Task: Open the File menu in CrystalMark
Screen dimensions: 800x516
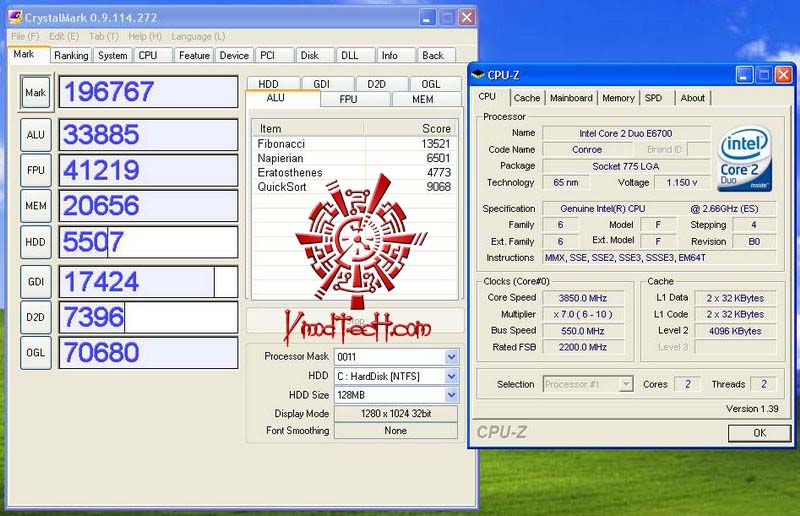Action: tap(25, 36)
